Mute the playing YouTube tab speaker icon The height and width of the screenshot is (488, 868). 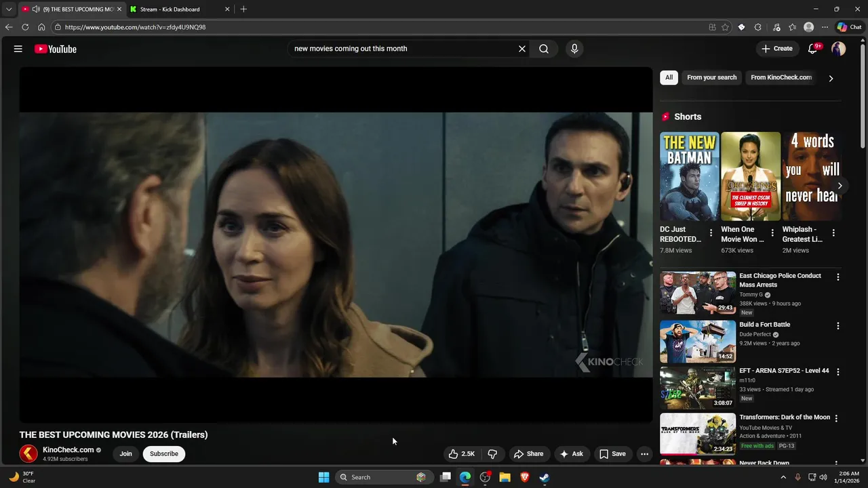[x=36, y=9]
